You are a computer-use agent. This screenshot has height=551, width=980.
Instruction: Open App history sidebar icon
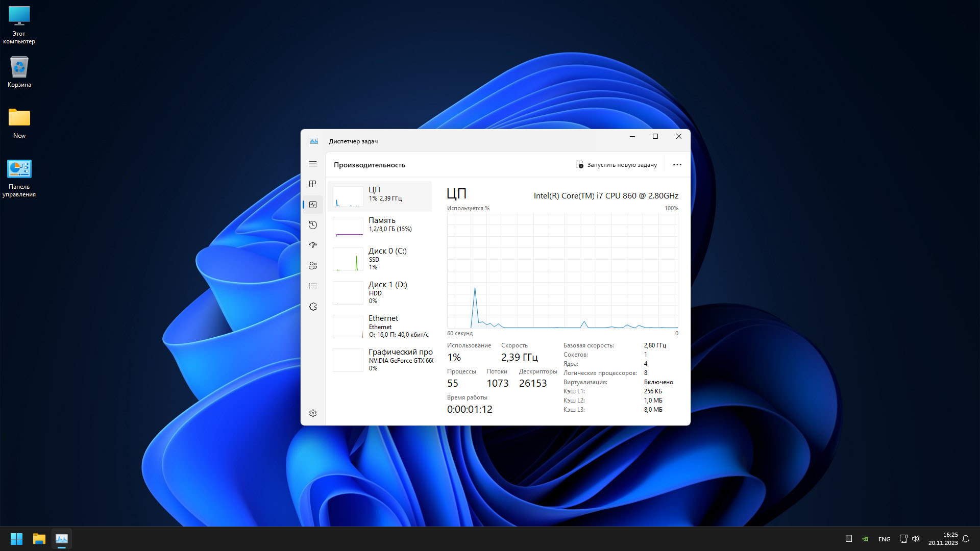(313, 225)
